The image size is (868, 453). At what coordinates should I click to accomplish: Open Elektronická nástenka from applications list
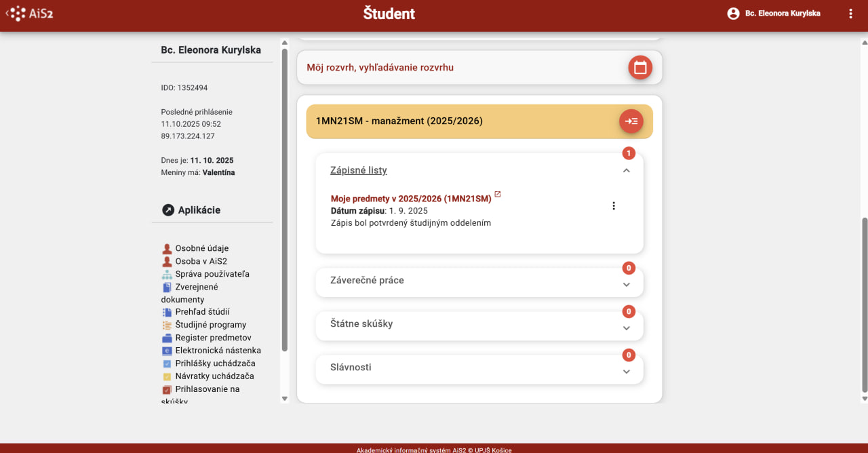pyautogui.click(x=218, y=351)
